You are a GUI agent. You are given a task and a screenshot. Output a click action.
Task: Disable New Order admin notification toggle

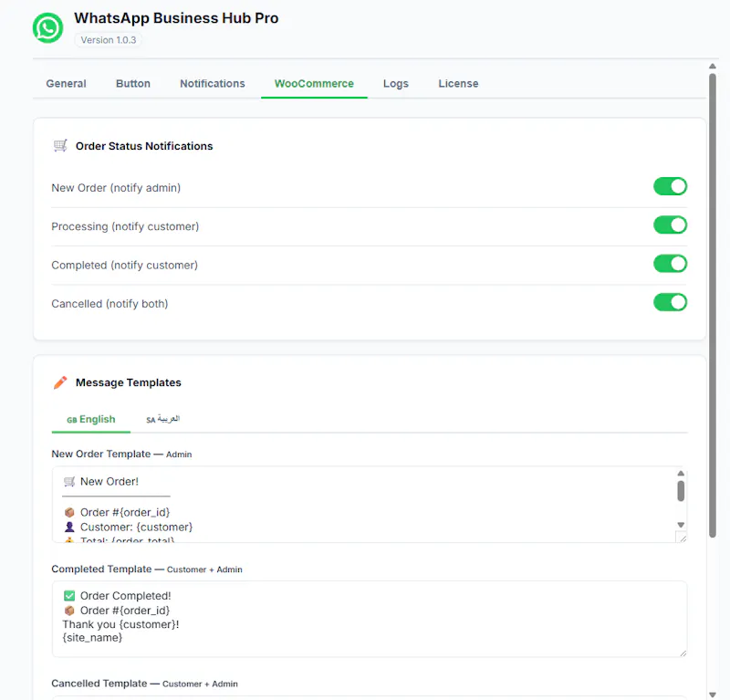pos(670,186)
